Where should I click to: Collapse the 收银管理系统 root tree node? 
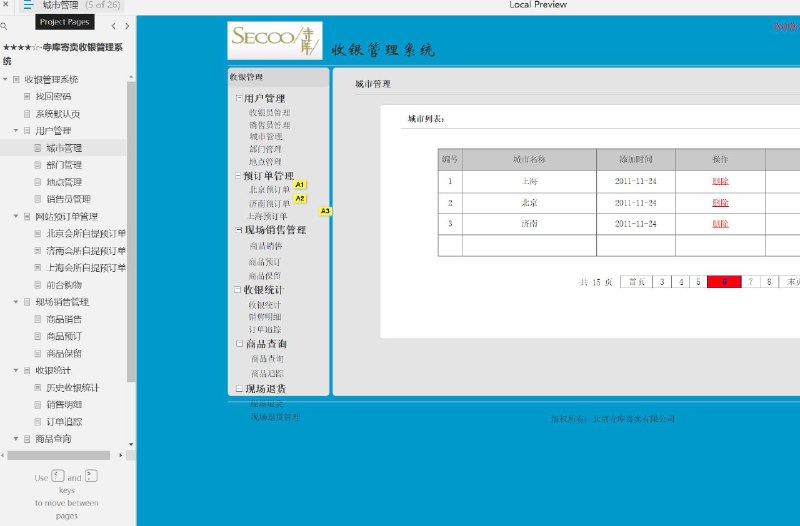(x=5, y=79)
